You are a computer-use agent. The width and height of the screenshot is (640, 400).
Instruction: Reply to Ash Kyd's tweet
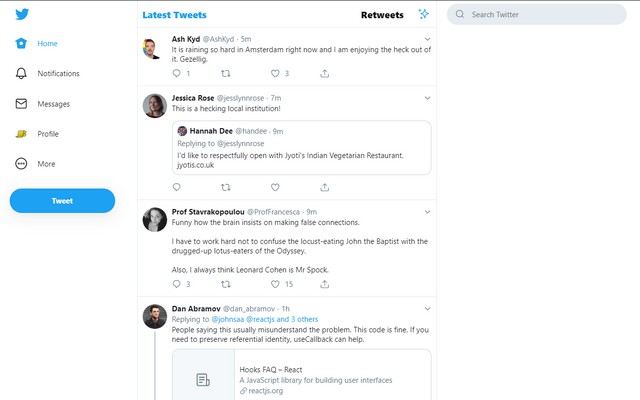tap(177, 73)
